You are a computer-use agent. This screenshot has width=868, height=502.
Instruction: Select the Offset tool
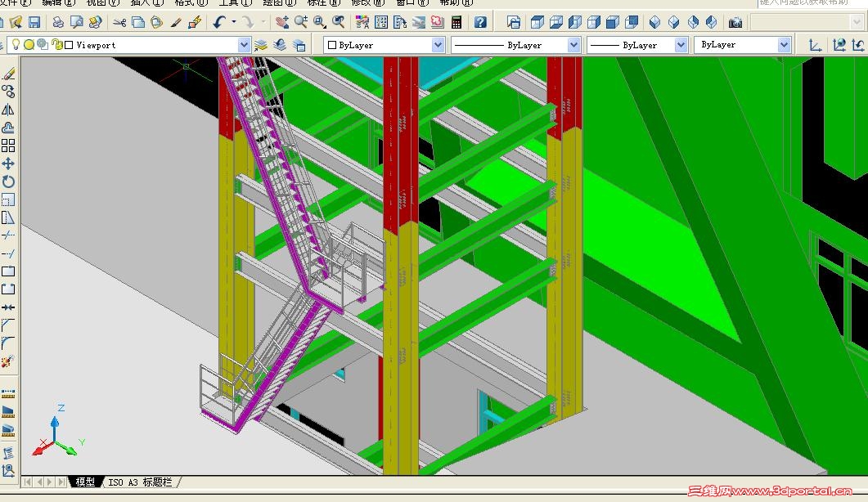(8, 128)
